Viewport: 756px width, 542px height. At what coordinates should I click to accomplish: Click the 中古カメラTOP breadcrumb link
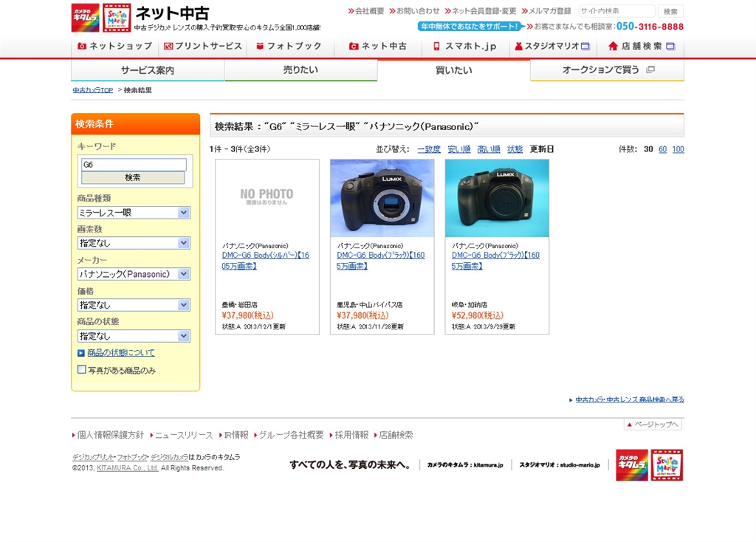92,90
